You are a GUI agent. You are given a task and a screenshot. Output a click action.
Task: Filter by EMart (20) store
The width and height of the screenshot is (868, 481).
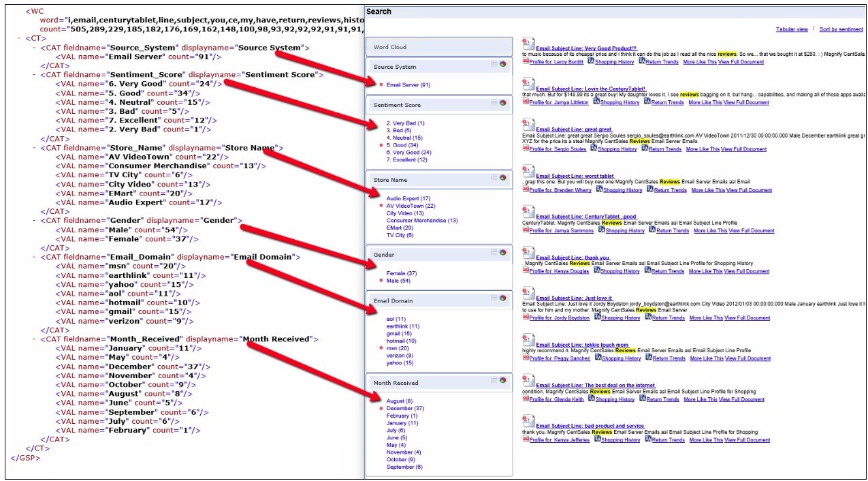(x=398, y=228)
